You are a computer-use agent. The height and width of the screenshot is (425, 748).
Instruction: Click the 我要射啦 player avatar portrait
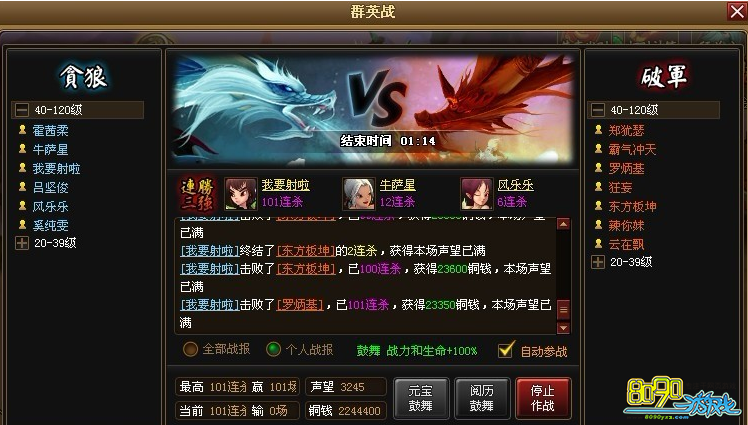pos(240,194)
